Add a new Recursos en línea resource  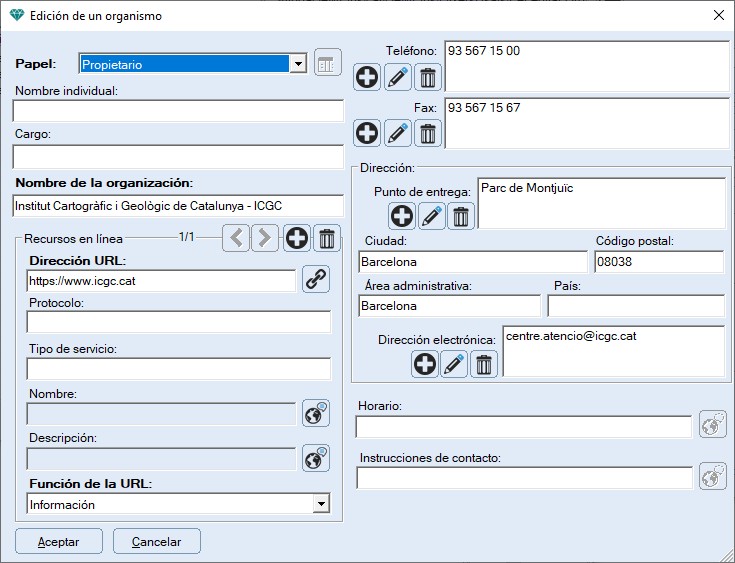coord(296,238)
